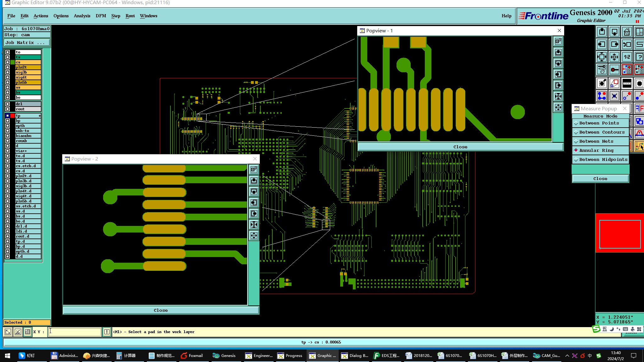This screenshot has height=362, width=644.
Task: Open the Job Matrix selector
Action: coord(27,43)
